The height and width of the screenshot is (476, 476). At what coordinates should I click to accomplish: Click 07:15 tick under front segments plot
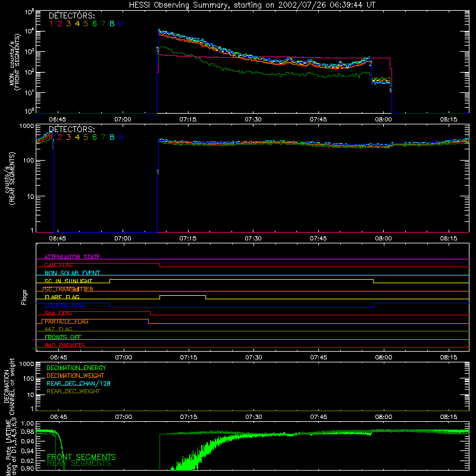point(188,120)
